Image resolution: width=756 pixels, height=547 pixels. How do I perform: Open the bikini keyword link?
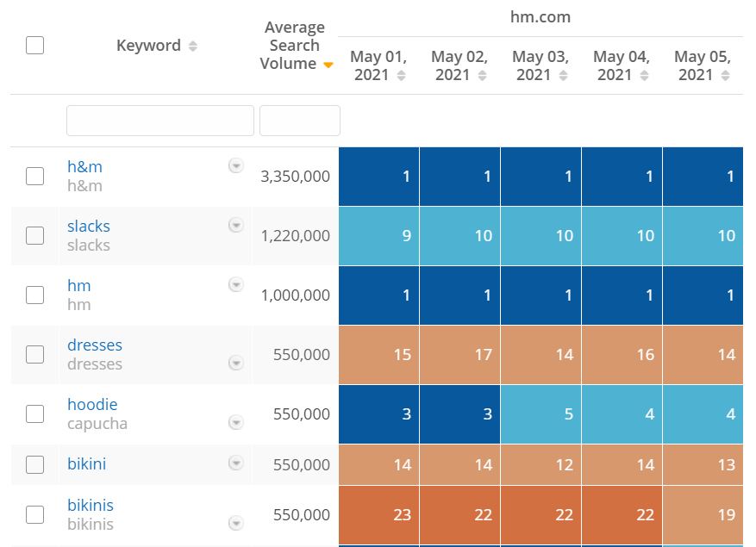[x=87, y=463]
